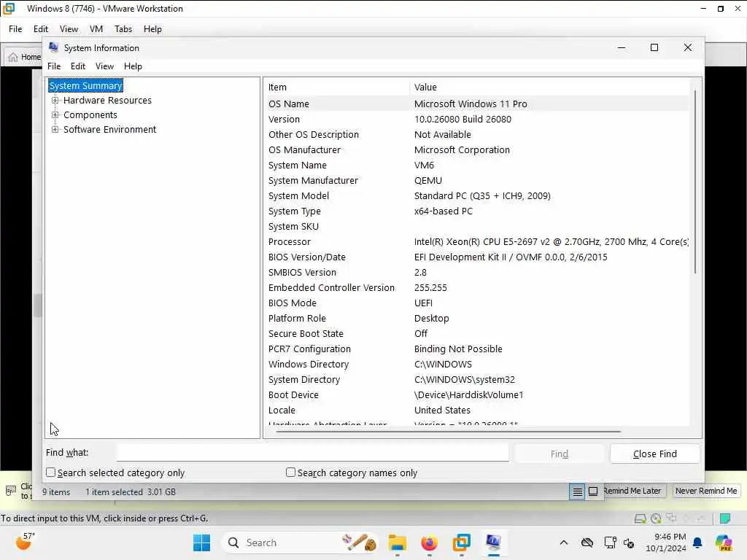Enable Search category names only checkbox
Image resolution: width=747 pixels, height=560 pixels.
click(290, 472)
